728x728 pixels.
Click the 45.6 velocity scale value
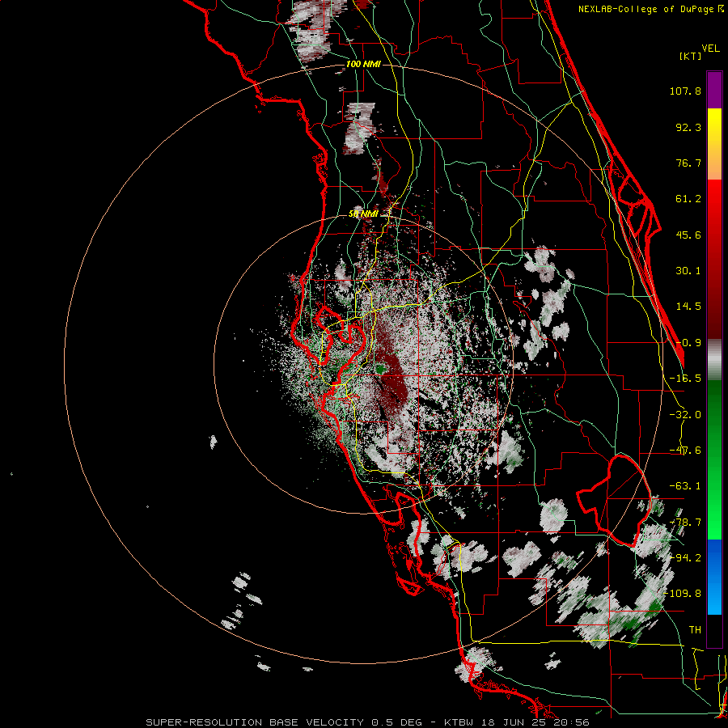click(x=688, y=235)
